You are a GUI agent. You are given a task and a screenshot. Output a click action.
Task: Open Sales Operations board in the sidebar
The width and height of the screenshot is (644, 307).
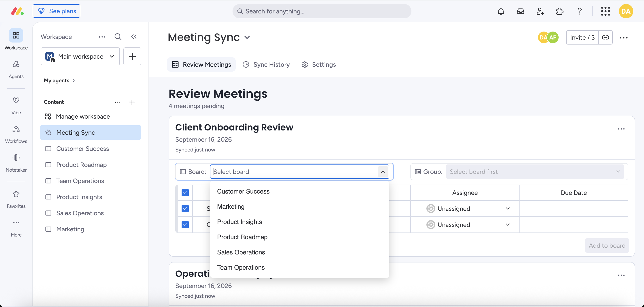pyautogui.click(x=91, y=213)
